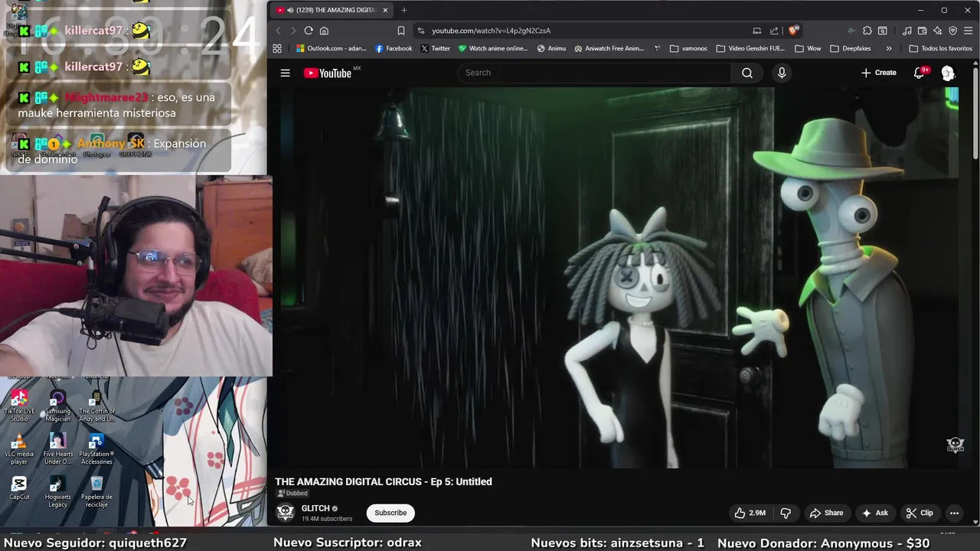Open the GLITCH channel avatar
Viewport: 980px width, 551px height.
(285, 513)
